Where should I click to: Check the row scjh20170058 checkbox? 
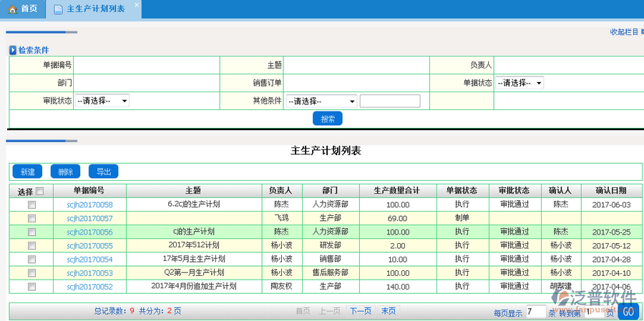click(31, 204)
